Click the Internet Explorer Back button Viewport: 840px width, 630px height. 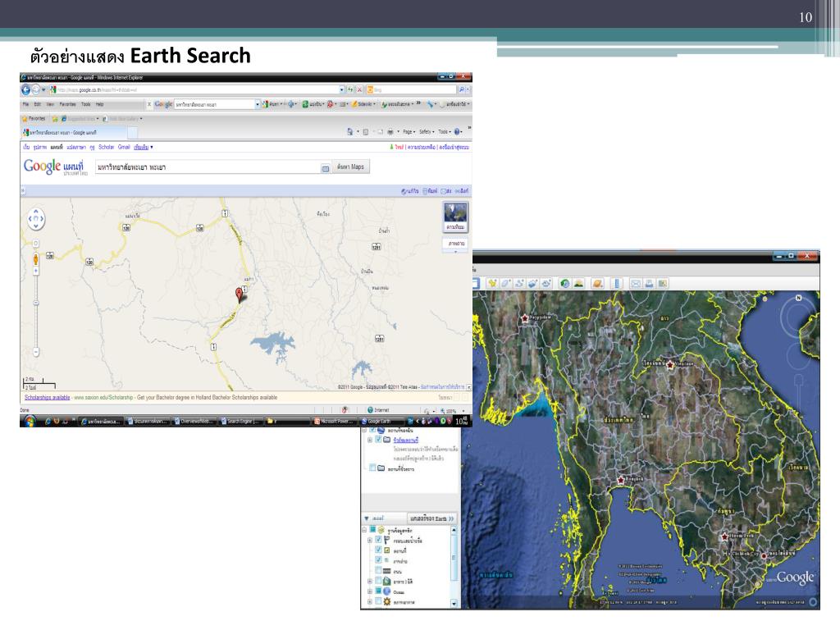coord(25,90)
